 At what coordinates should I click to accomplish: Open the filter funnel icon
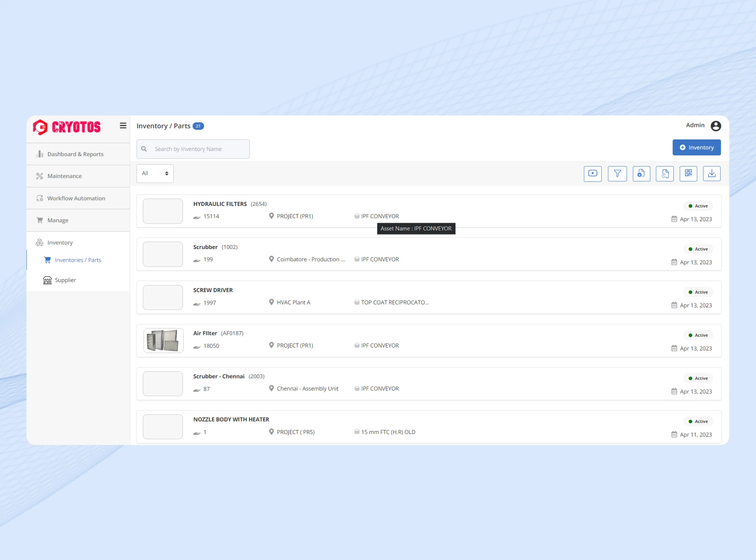point(617,174)
